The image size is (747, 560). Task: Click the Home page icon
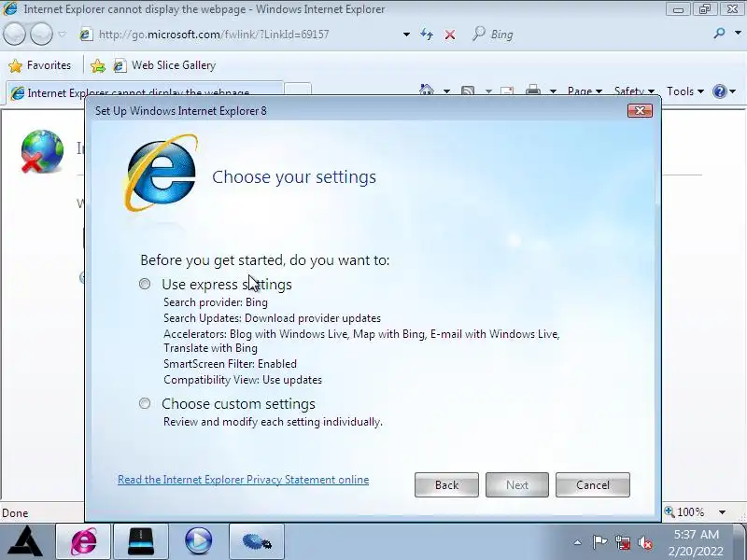coord(427,90)
